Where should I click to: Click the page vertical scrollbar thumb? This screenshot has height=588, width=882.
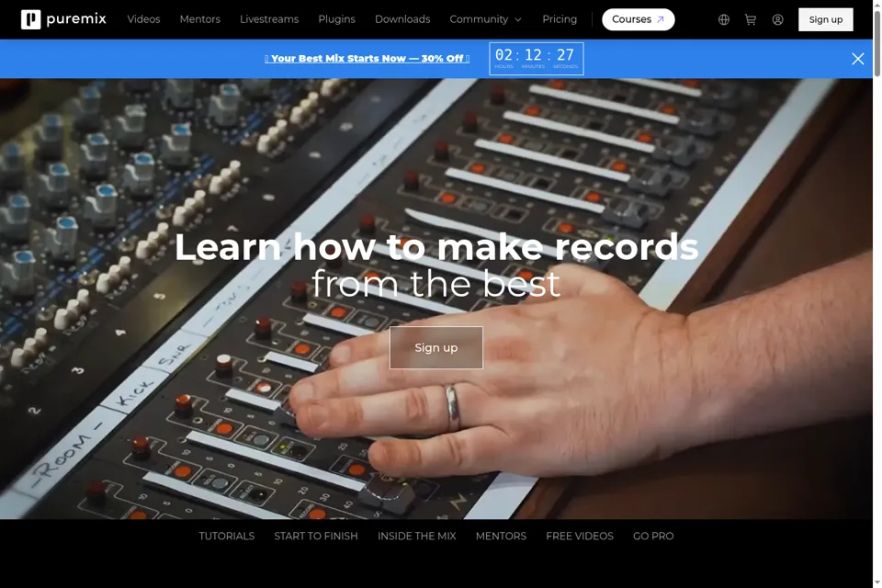click(x=876, y=42)
